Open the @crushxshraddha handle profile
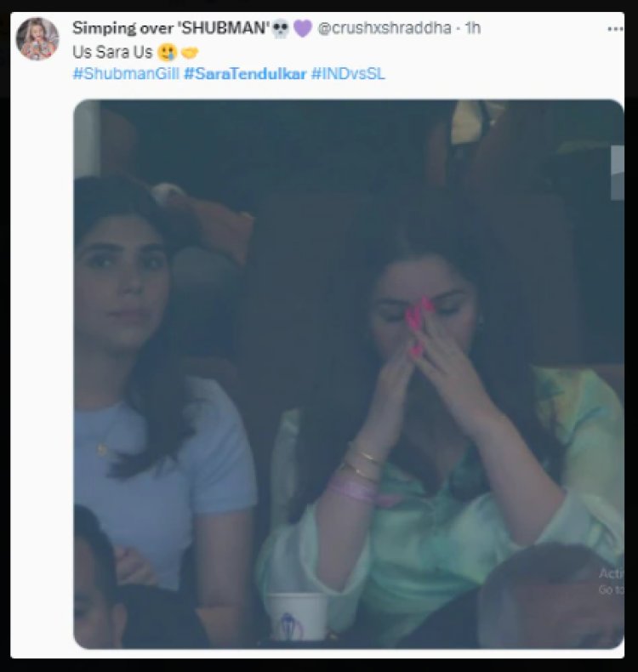 (x=385, y=28)
